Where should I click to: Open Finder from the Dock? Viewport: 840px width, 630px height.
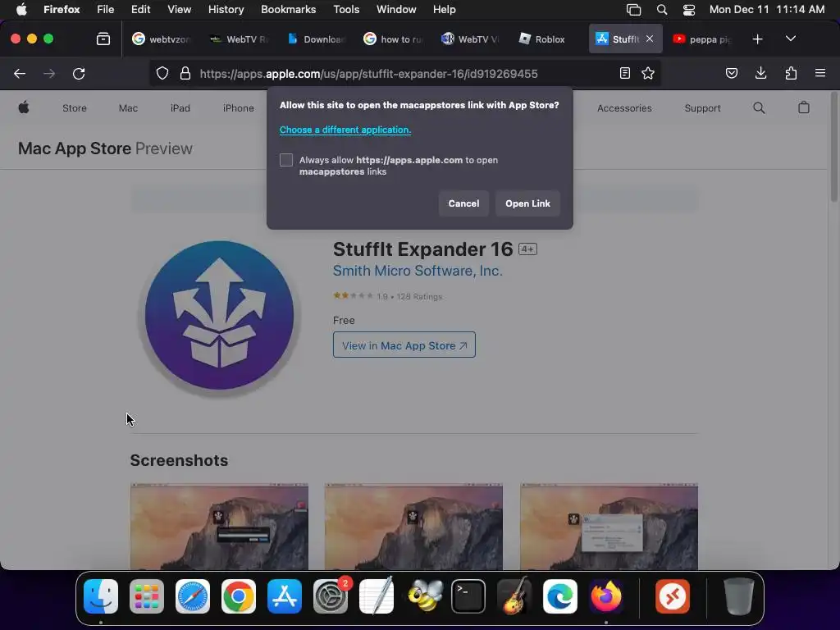pyautogui.click(x=101, y=596)
